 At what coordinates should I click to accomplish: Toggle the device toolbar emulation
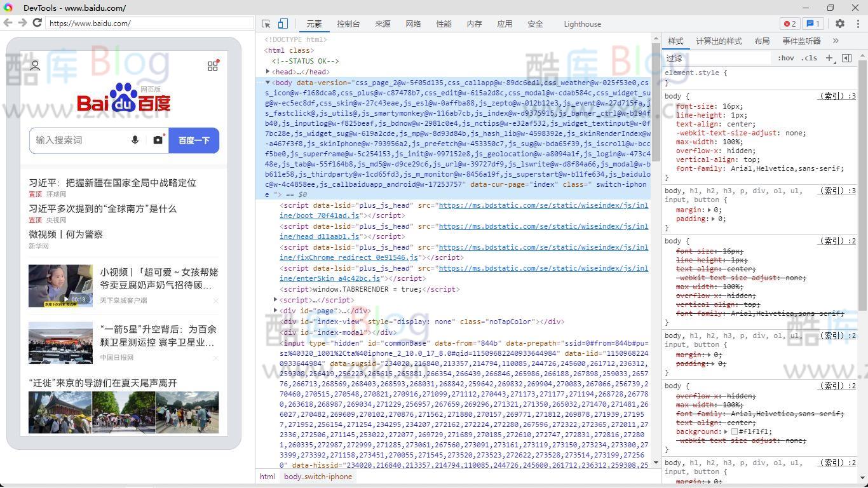point(283,24)
